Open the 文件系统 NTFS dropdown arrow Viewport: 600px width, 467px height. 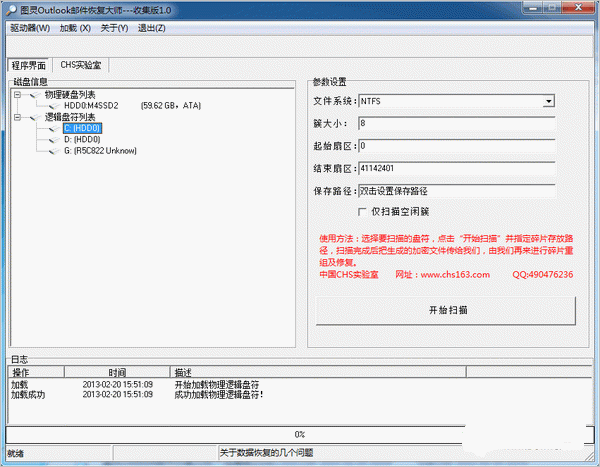[549, 101]
